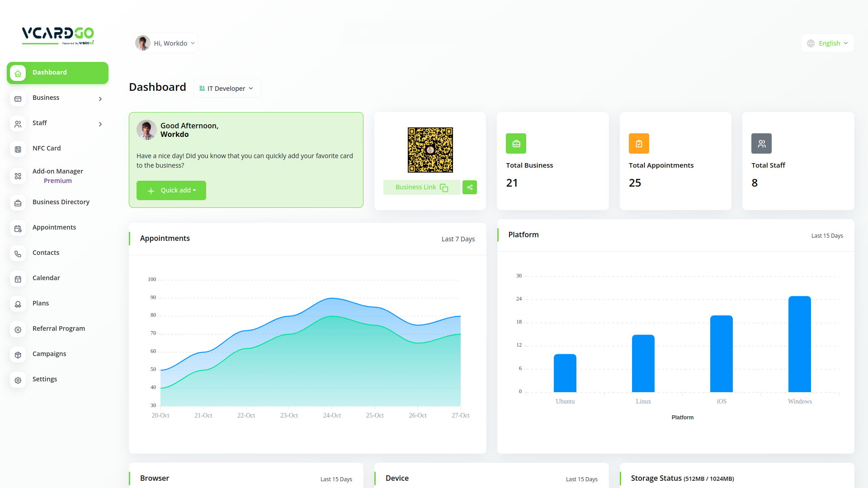The height and width of the screenshot is (488, 868).
Task: Click the Settings gear icon in sidebar
Action: click(18, 380)
